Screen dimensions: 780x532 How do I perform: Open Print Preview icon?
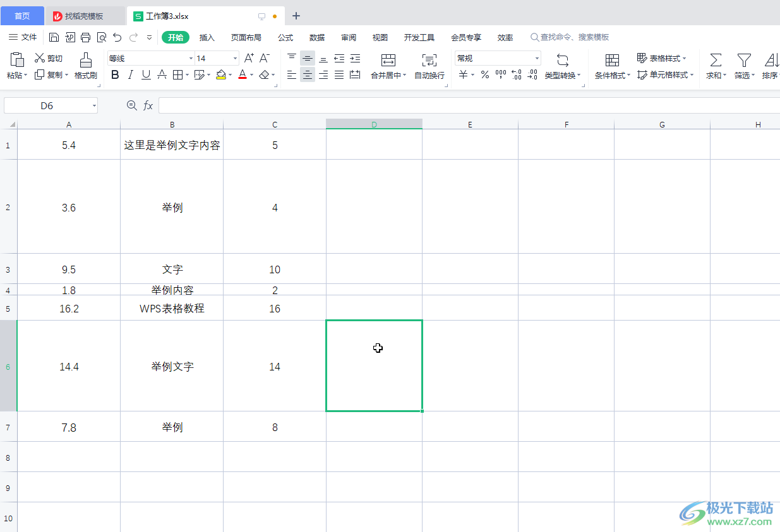click(101, 37)
